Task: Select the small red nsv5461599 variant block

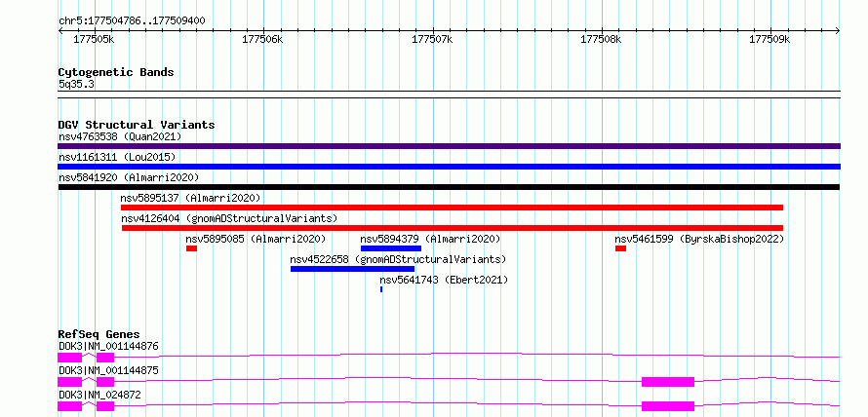Action: [620, 248]
